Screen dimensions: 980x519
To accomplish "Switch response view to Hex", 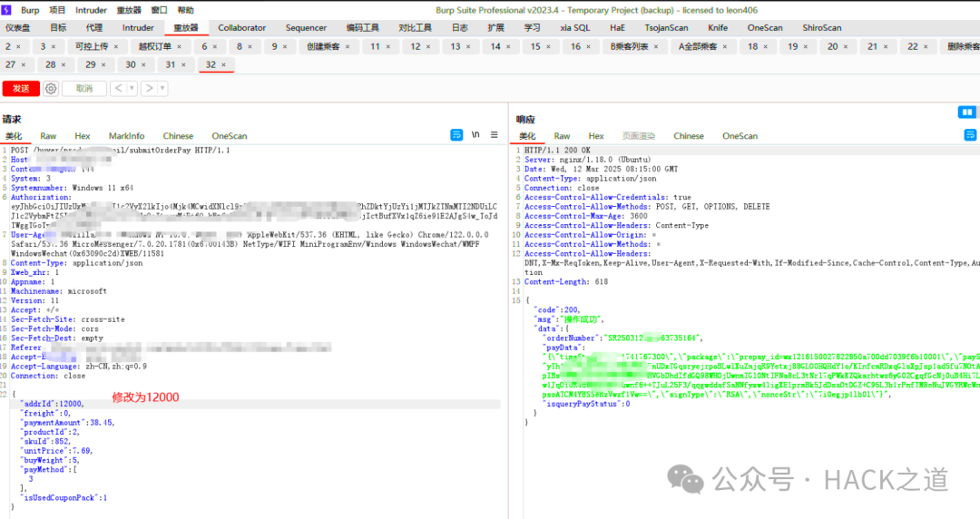I will click(596, 136).
